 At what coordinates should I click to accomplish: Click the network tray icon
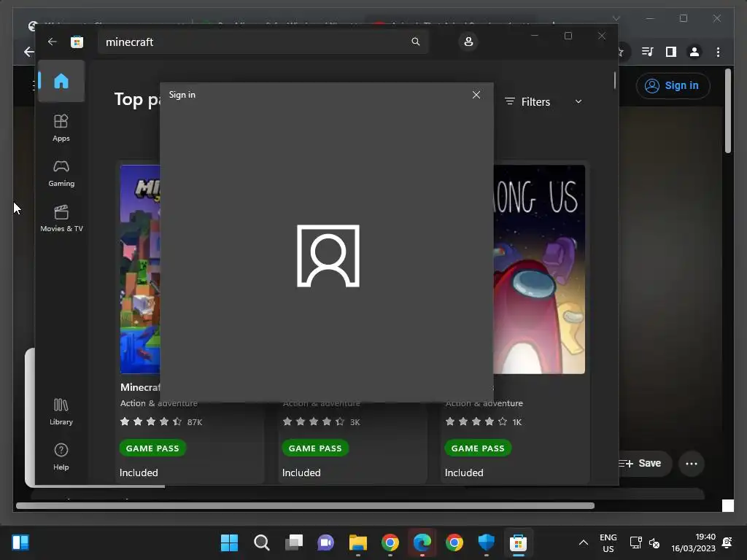point(635,542)
